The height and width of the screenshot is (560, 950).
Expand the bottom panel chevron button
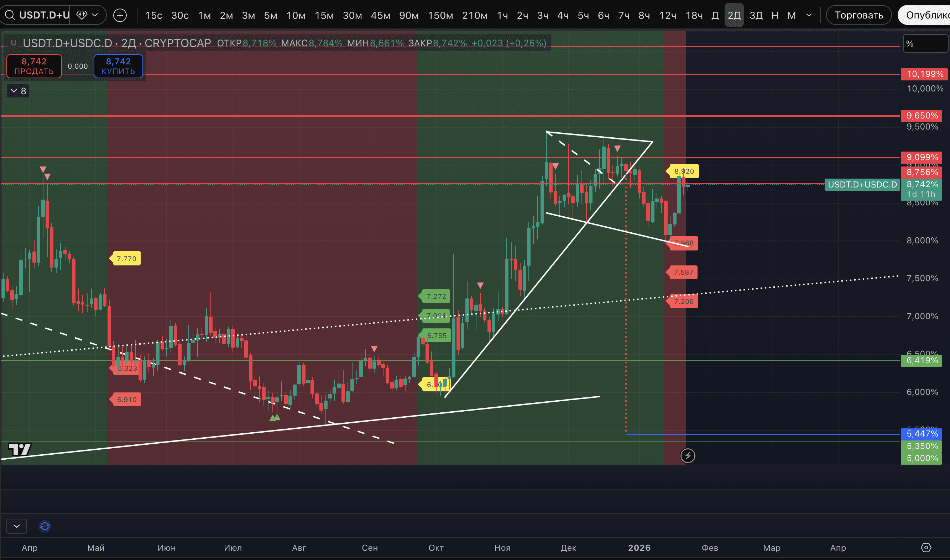point(17,526)
